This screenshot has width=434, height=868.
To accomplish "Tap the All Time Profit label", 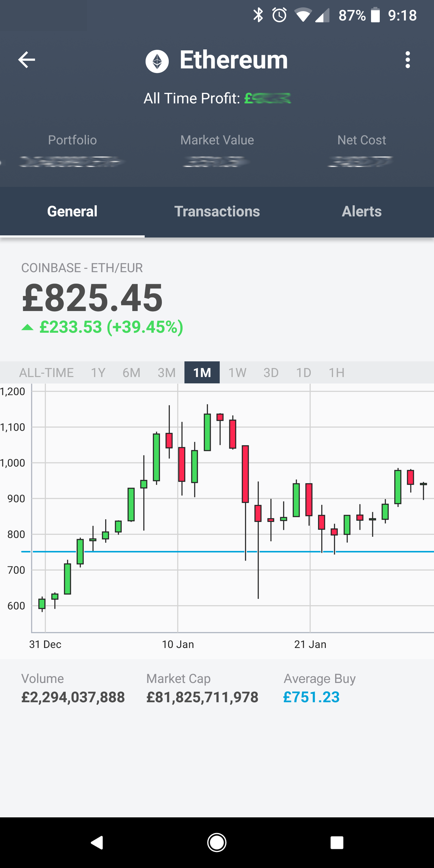I will tap(192, 98).
